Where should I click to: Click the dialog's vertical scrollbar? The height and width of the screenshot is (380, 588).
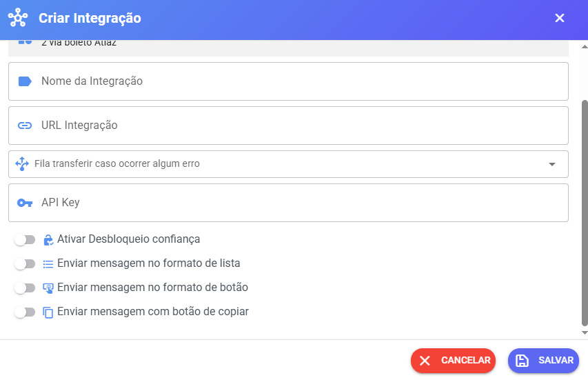585,207
